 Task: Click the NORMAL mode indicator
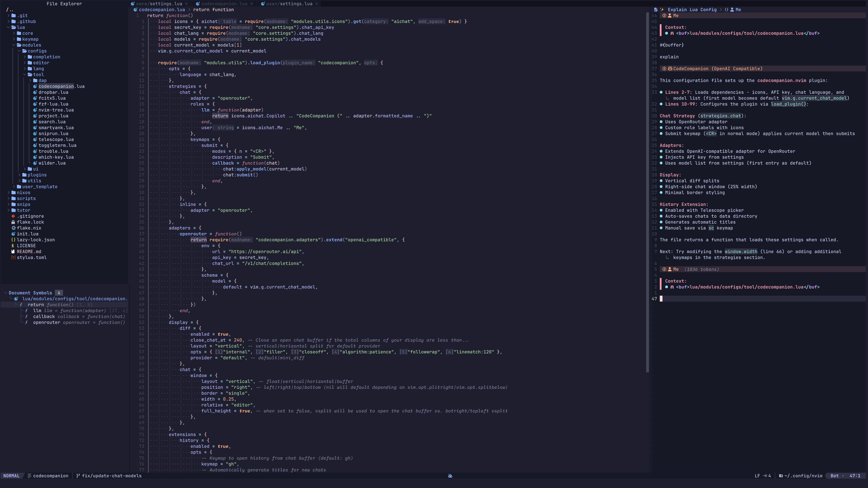[11, 476]
